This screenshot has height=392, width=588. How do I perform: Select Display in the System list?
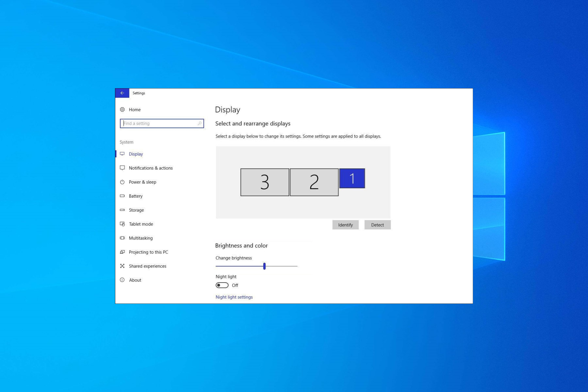point(136,154)
